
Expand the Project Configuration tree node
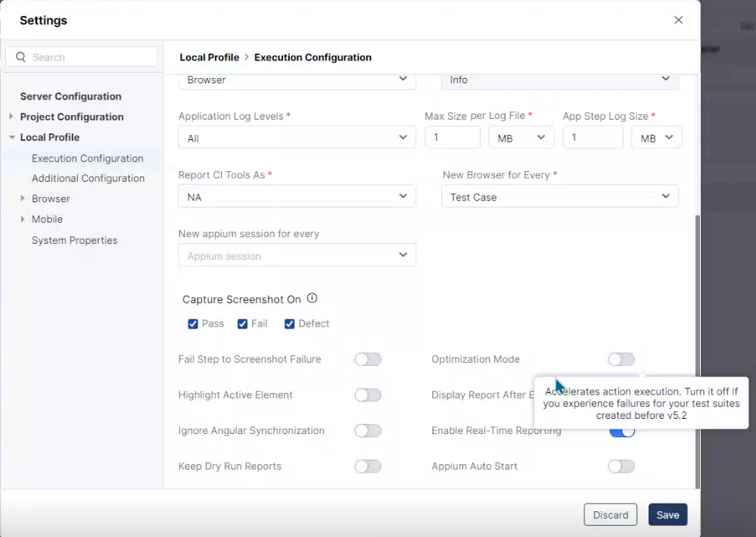point(11,117)
